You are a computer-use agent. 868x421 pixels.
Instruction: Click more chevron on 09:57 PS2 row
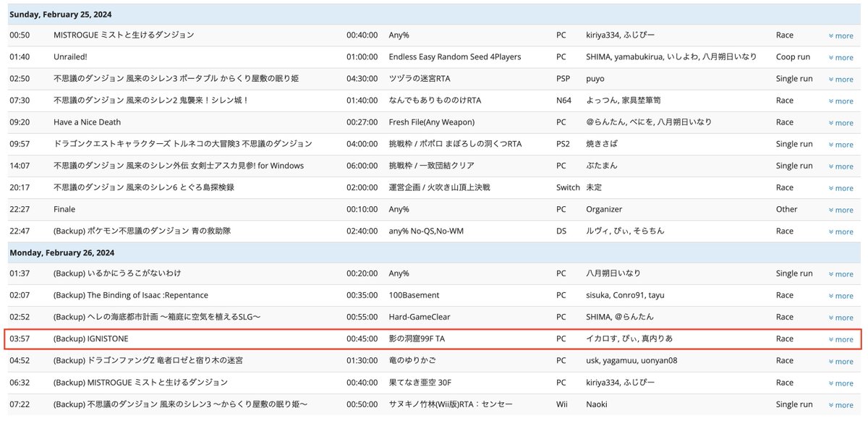point(841,145)
